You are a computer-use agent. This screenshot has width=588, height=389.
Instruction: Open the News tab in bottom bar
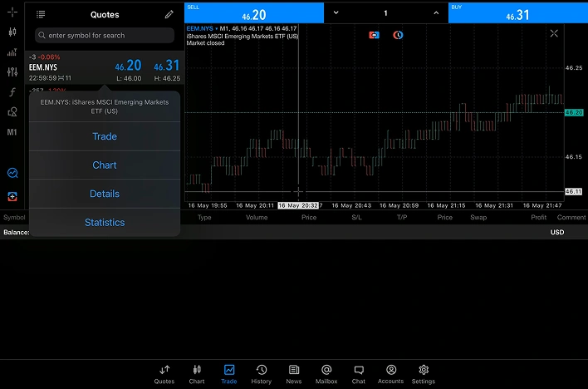pyautogui.click(x=294, y=374)
